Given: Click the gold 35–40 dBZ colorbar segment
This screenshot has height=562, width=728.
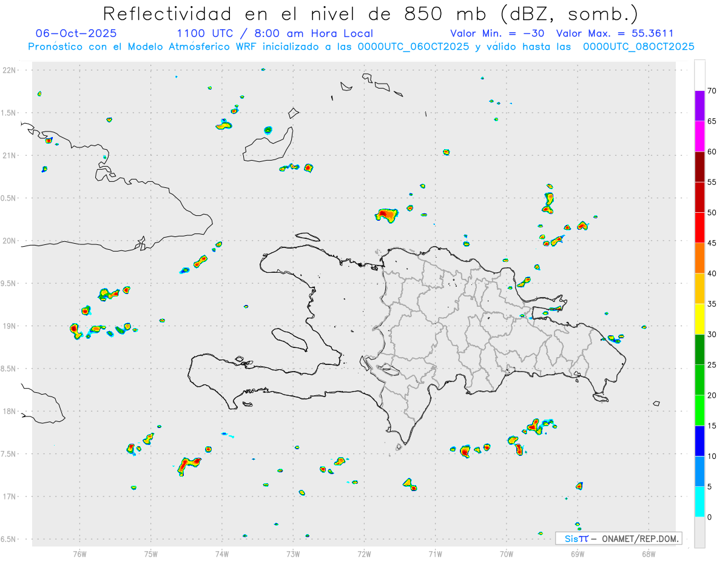Looking at the screenshot, I should pyautogui.click(x=700, y=289).
